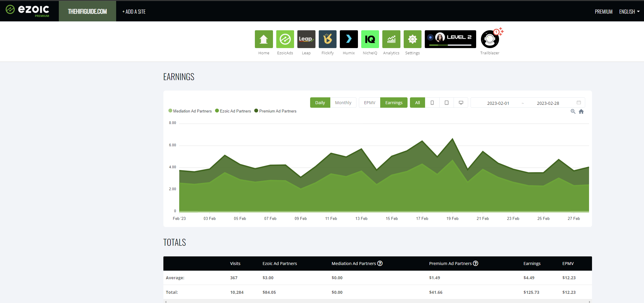This screenshot has height=303, width=644.
Task: Click + ADD A SITE
Action: (134, 12)
